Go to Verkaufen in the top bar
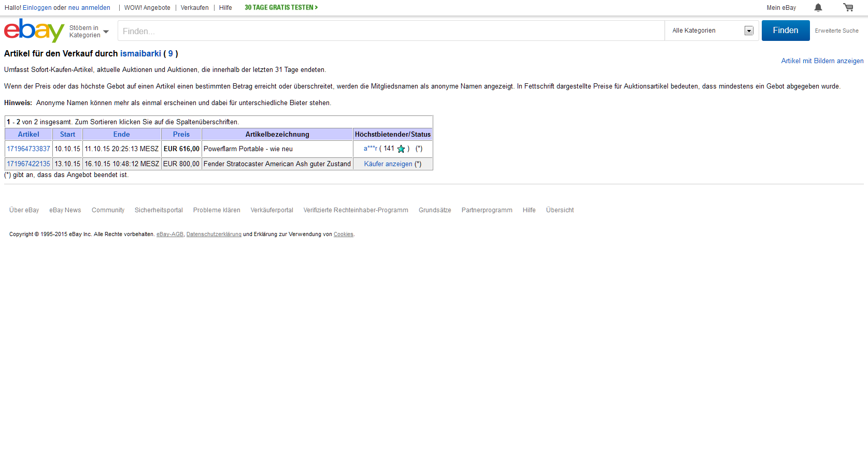 click(x=194, y=8)
